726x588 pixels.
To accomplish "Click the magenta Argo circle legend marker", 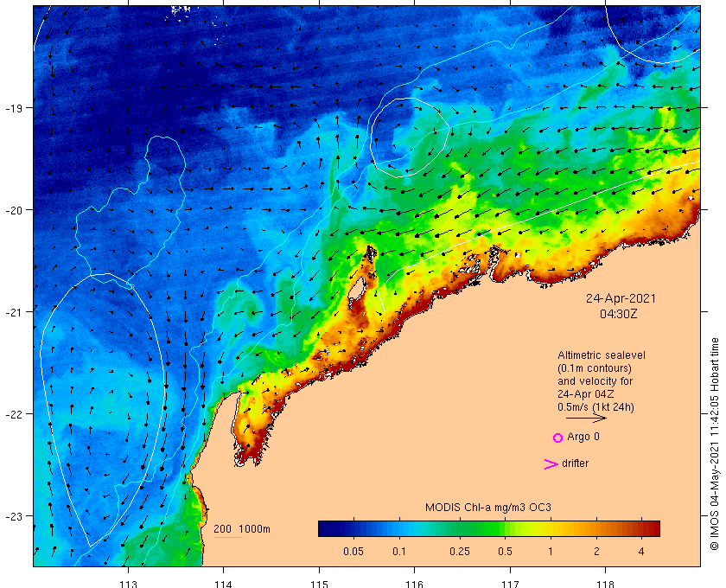I will point(558,438).
